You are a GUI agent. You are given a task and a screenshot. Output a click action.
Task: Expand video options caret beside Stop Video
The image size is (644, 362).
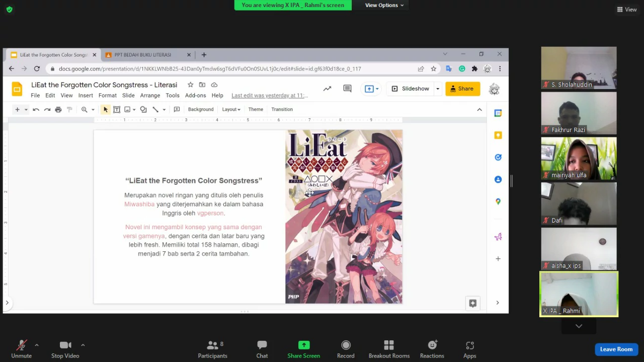[83, 345]
